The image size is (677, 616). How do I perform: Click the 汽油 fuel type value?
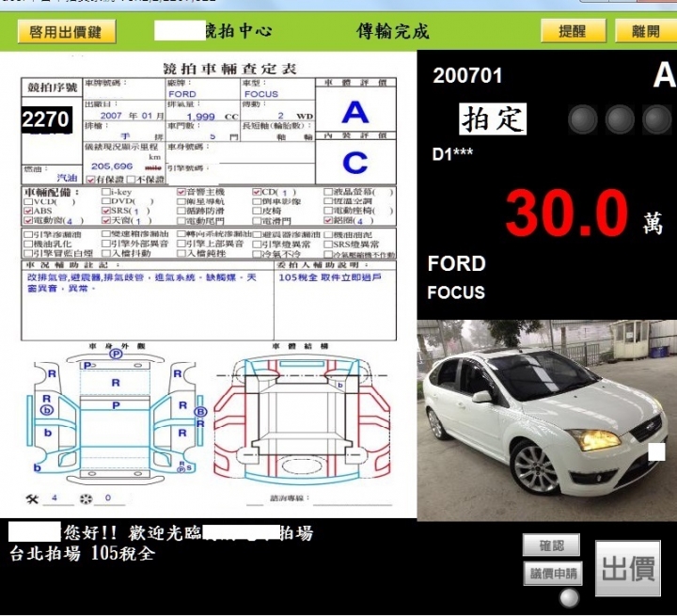coord(68,178)
